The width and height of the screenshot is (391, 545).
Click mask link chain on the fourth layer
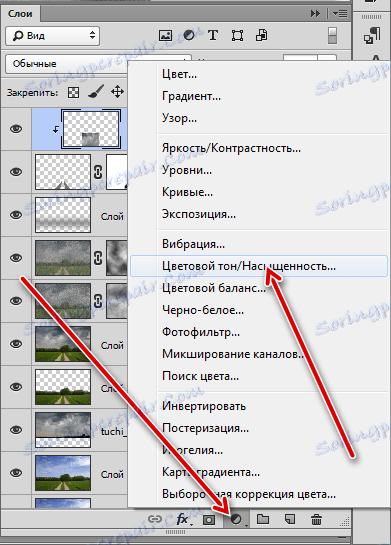tap(98, 258)
